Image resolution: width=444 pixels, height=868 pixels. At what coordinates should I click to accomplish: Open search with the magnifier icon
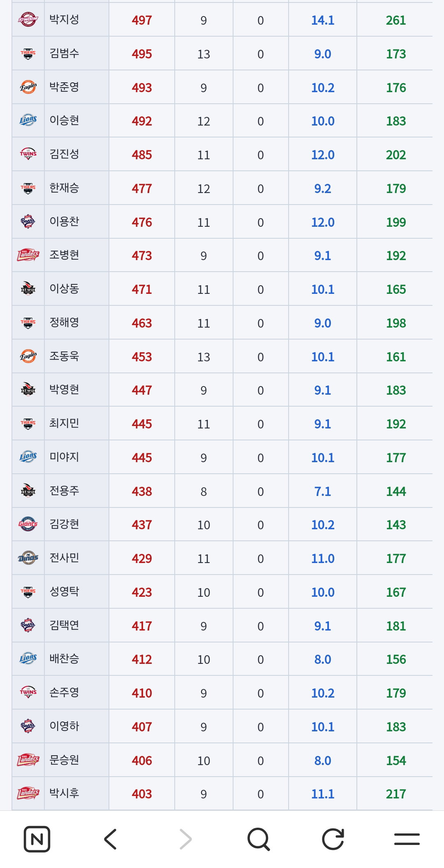point(259,839)
